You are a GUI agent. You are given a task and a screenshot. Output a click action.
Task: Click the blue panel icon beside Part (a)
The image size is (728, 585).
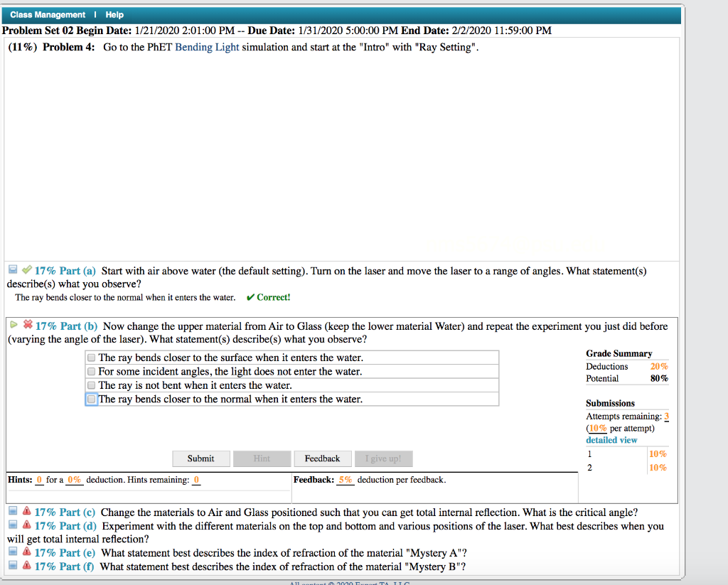click(11, 269)
